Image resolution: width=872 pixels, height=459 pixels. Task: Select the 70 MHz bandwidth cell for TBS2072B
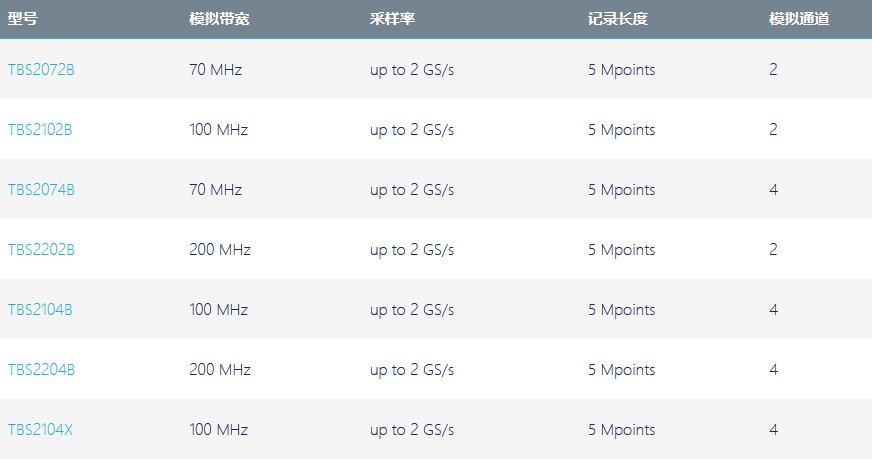click(216, 70)
